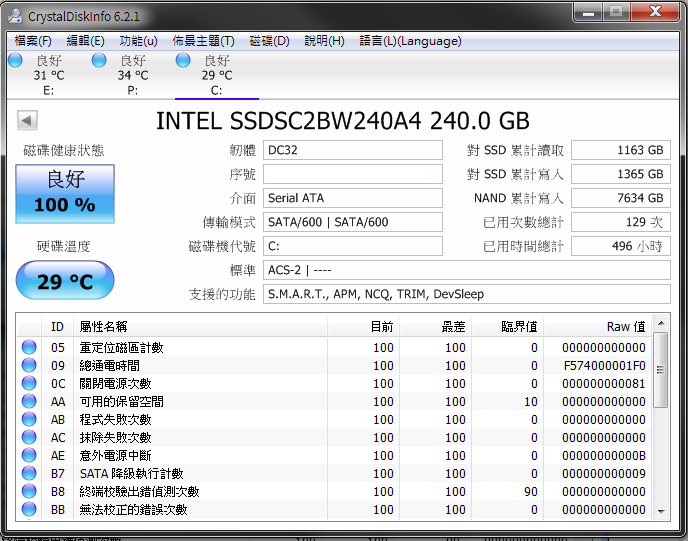Click the host writes value 1365 GB
This screenshot has width=689, height=541.
[x=620, y=174]
